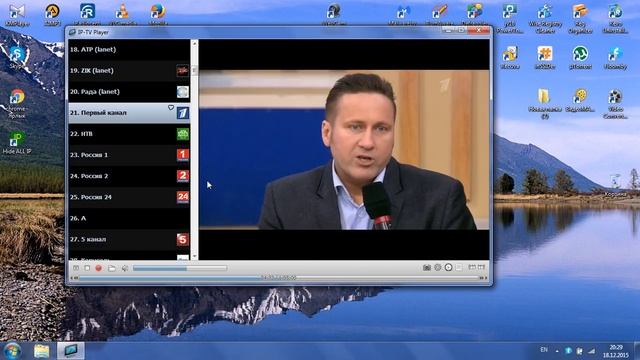Select channel 21. Первый канал
This screenshot has height=360, width=640.
coord(129,113)
